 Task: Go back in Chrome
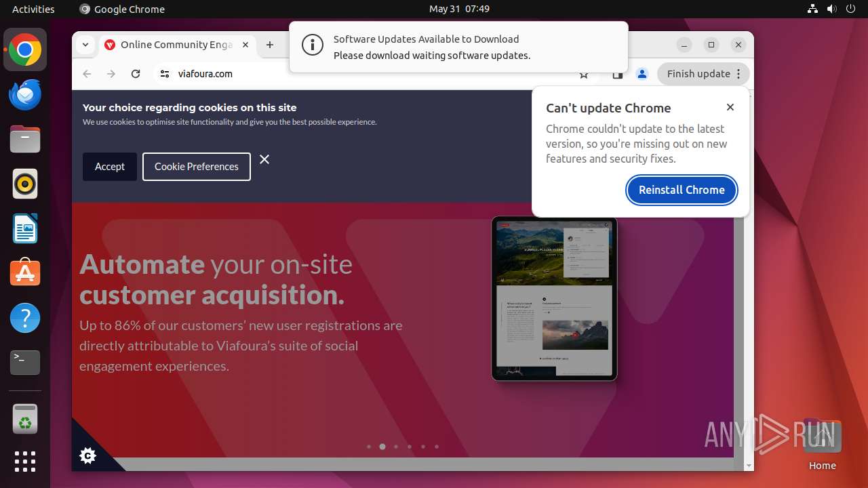point(87,74)
